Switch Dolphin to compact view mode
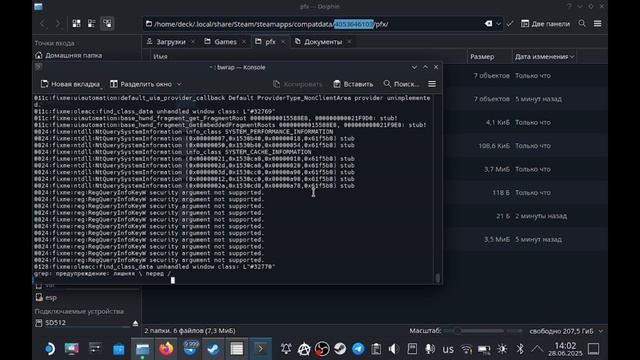Image resolution: width=640 pixels, height=360 pixels. tap(91, 24)
